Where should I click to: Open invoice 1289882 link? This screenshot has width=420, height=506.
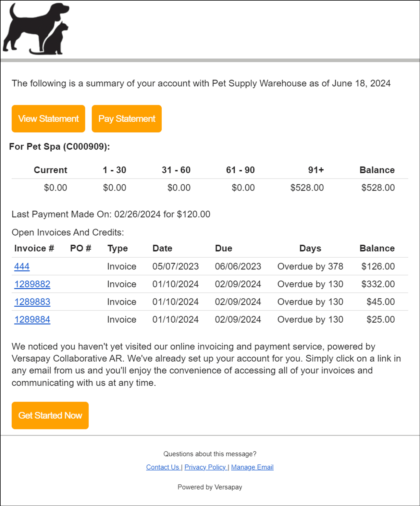click(32, 284)
